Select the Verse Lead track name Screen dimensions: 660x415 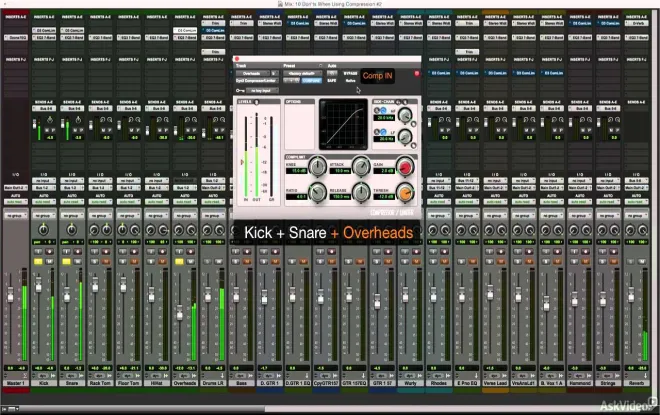pyautogui.click(x=495, y=383)
